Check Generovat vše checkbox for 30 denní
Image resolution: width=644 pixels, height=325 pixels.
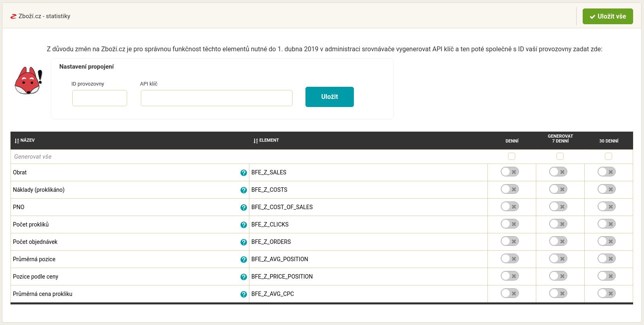(608, 156)
